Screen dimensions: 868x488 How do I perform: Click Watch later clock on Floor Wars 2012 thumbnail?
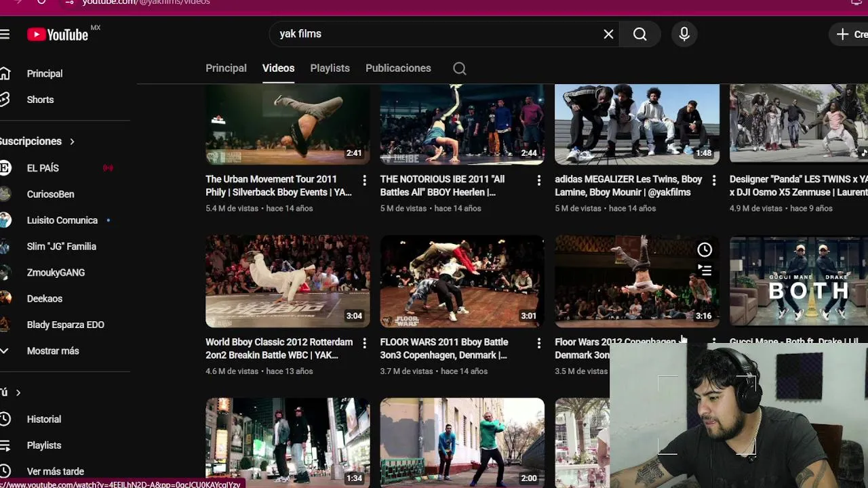point(705,250)
